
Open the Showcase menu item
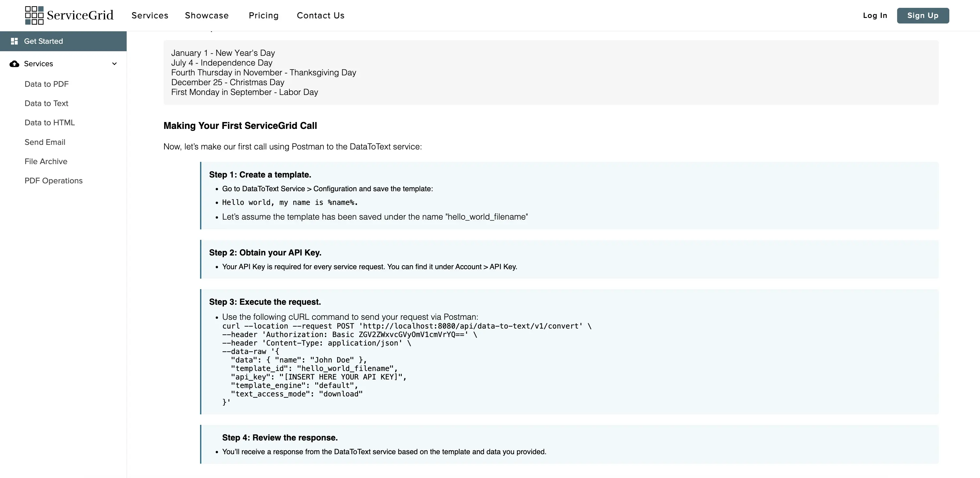pyautogui.click(x=207, y=16)
